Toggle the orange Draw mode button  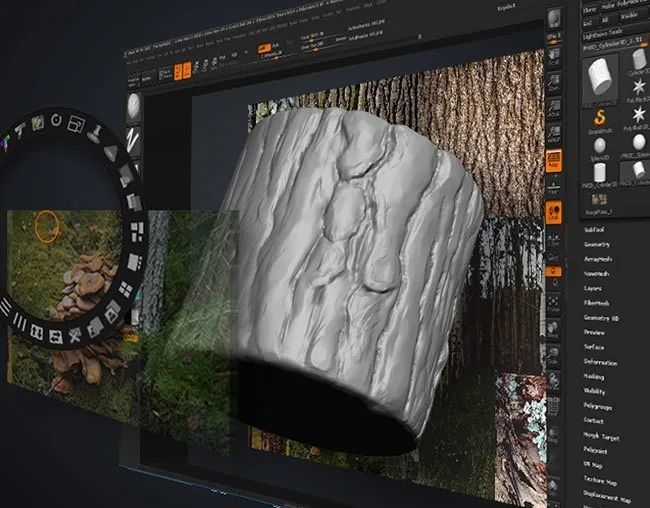[187, 70]
